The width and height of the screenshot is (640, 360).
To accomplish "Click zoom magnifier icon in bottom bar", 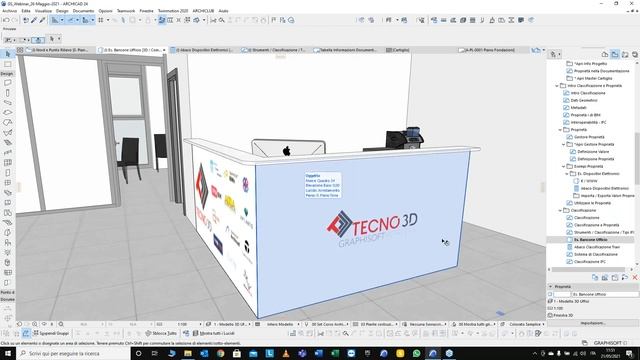I will tap(61, 324).
